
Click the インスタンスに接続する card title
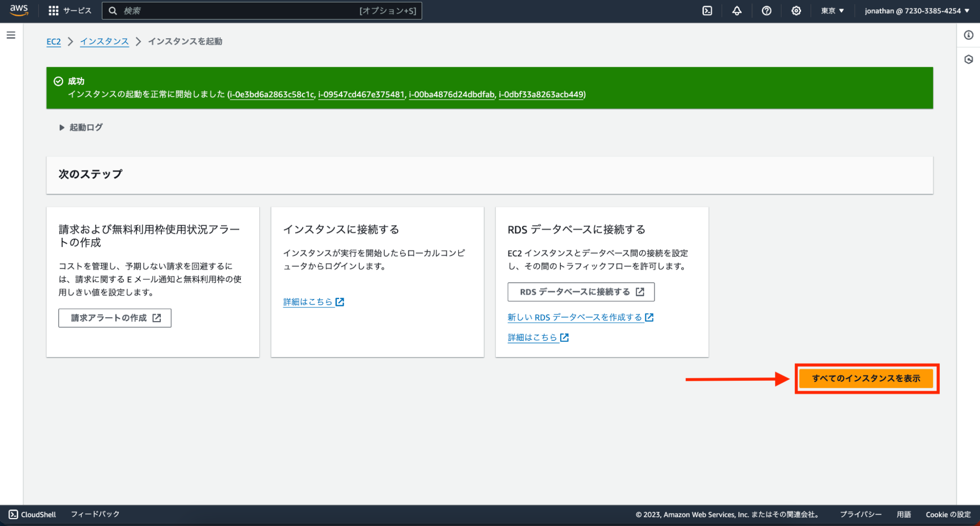(x=341, y=229)
